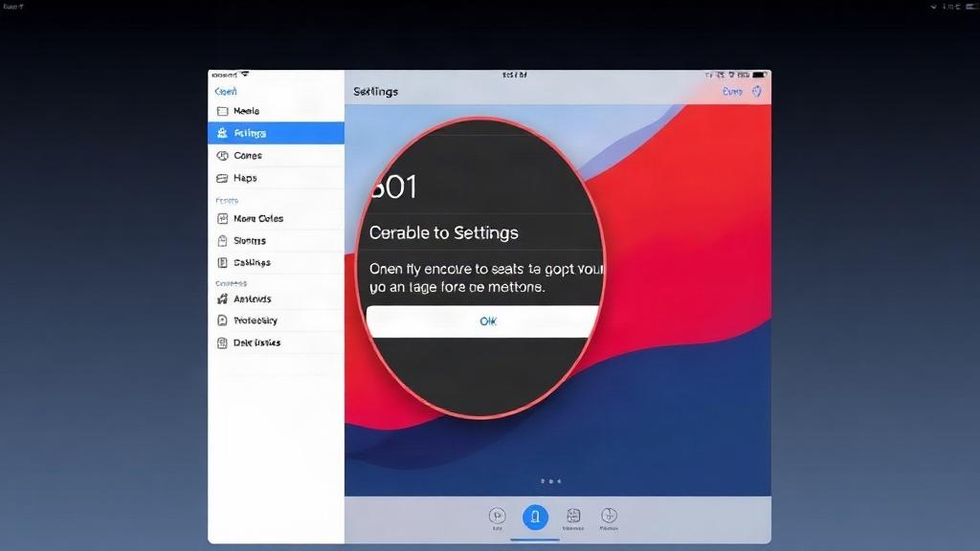Click the icon in the highlighted blue row
The height and width of the screenshot is (551, 980).
(x=222, y=133)
